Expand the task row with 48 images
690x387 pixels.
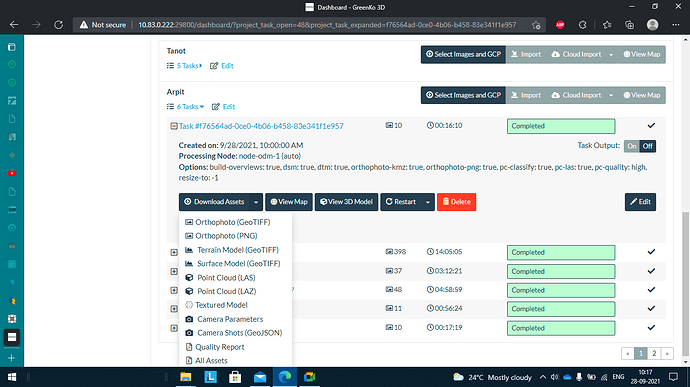174,291
